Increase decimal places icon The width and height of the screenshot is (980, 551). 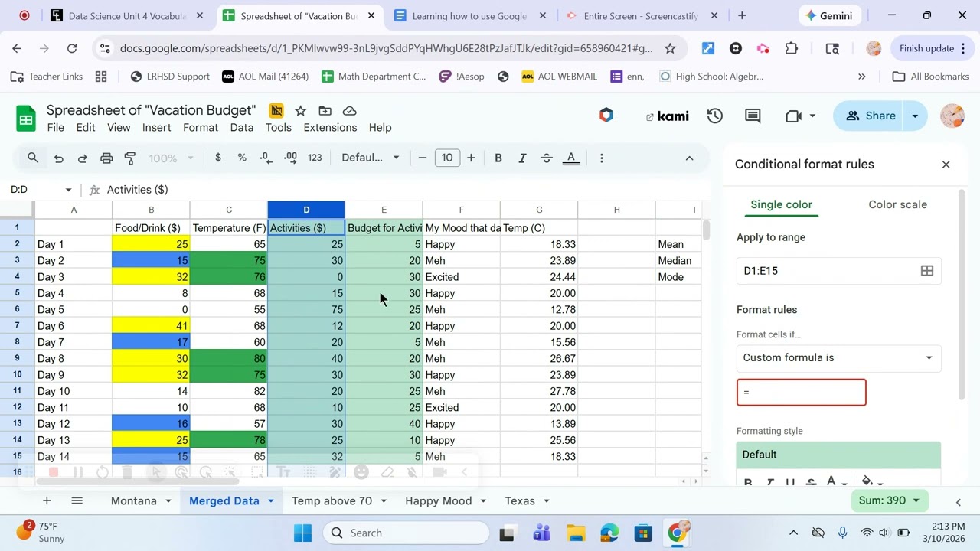290,158
